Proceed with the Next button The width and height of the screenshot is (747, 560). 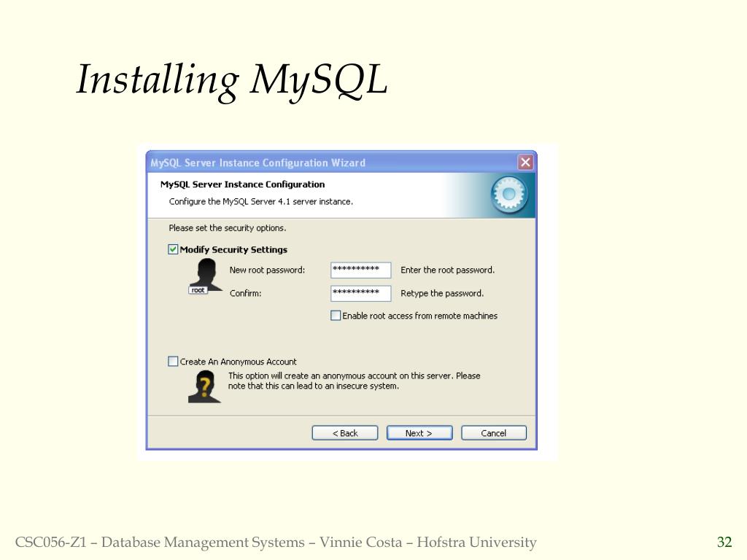419,433
